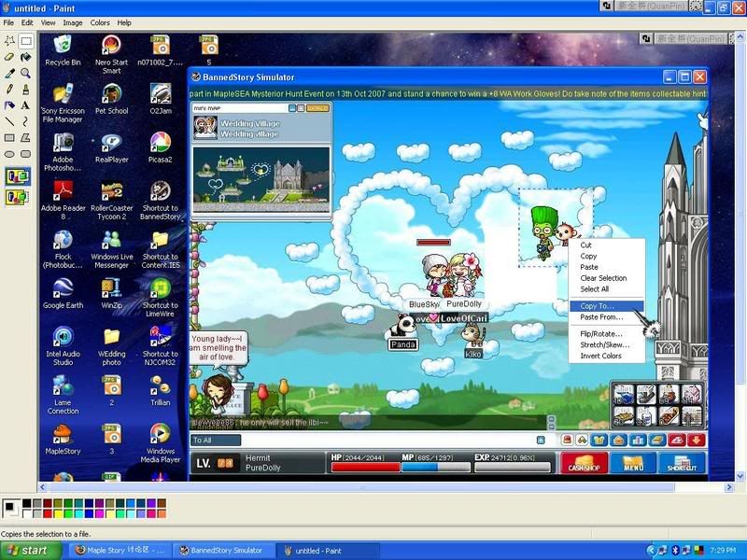Open the Image menu
This screenshot has height=560, width=747.
pos(73,22)
